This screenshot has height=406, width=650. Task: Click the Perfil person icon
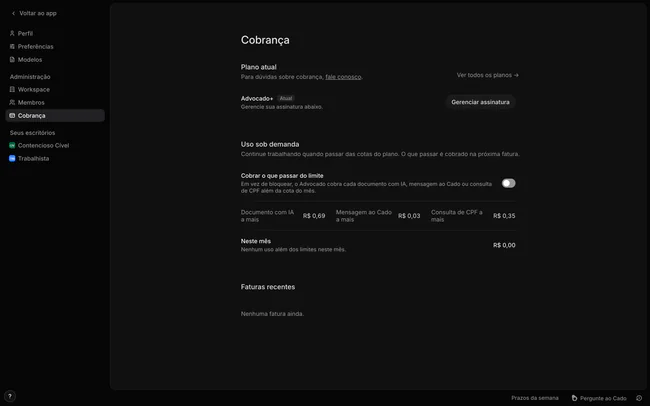click(12, 33)
